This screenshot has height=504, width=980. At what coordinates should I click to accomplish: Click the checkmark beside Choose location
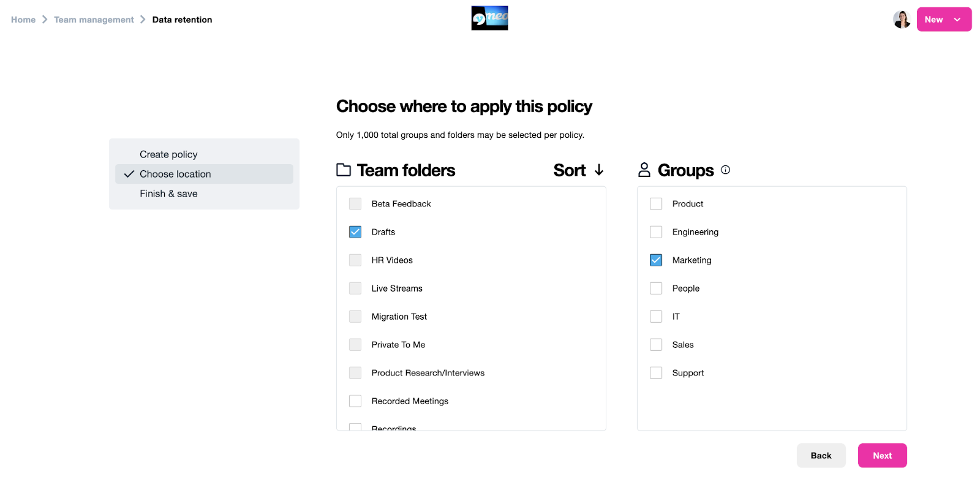click(x=129, y=175)
